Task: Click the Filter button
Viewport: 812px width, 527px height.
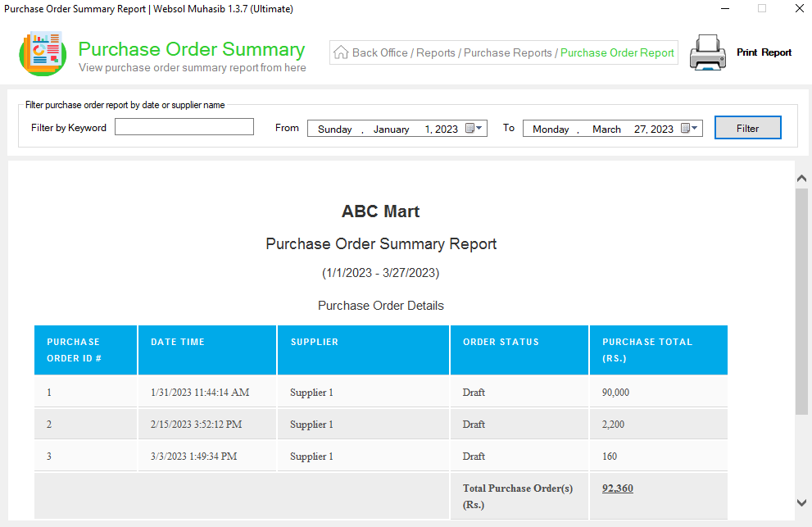Action: pyautogui.click(x=747, y=128)
